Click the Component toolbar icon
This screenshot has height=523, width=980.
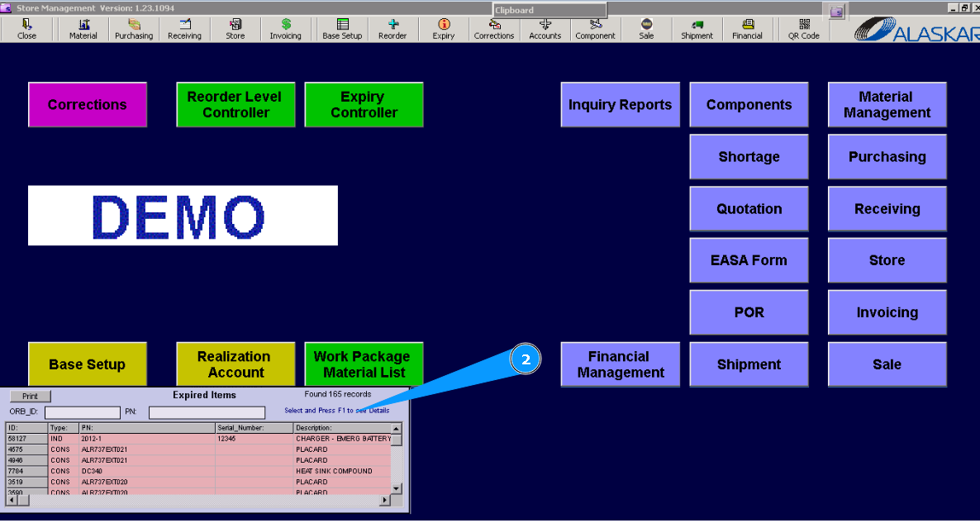click(596, 30)
